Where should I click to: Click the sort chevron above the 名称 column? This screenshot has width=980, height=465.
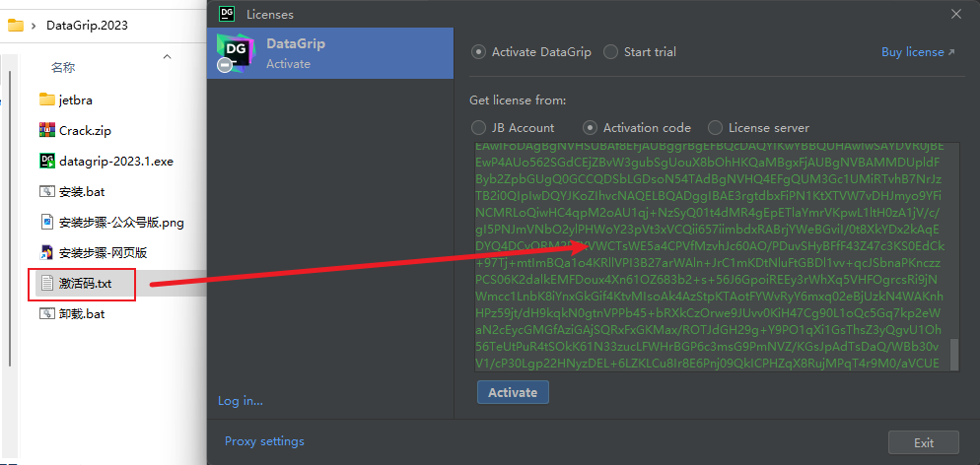tap(167, 57)
